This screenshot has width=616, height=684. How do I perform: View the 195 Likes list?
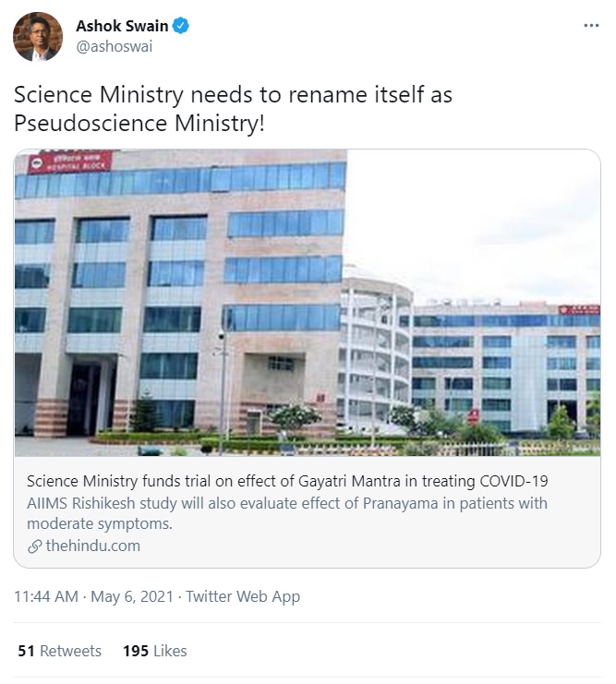coord(154,651)
